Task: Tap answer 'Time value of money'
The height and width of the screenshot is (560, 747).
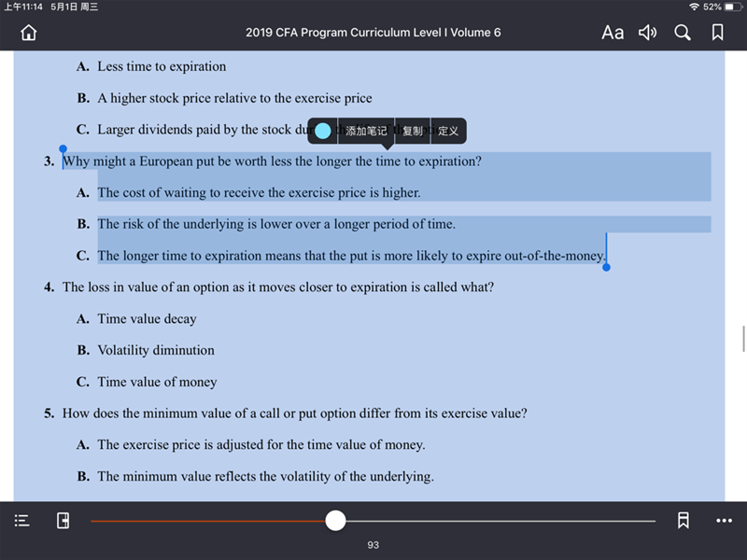Action: [x=157, y=382]
